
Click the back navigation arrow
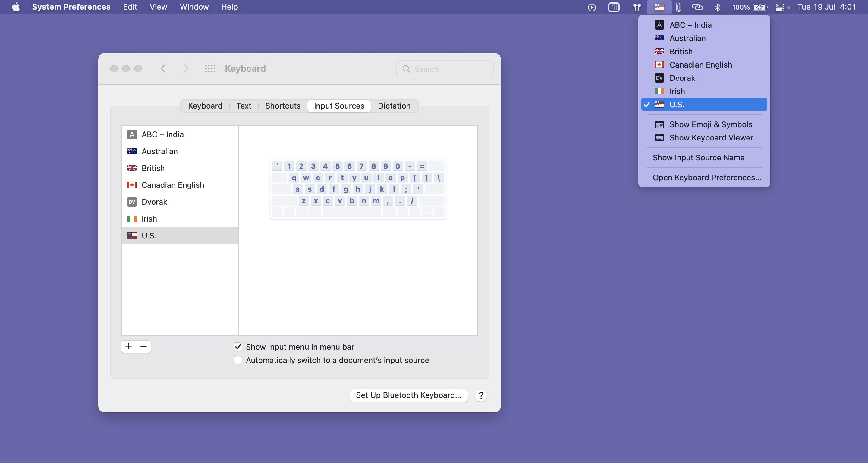click(x=163, y=68)
